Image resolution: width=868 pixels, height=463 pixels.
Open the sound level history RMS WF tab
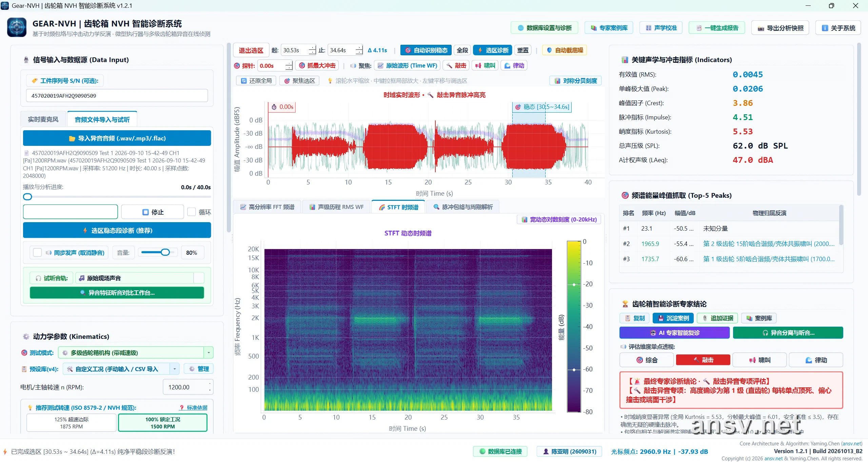point(336,207)
